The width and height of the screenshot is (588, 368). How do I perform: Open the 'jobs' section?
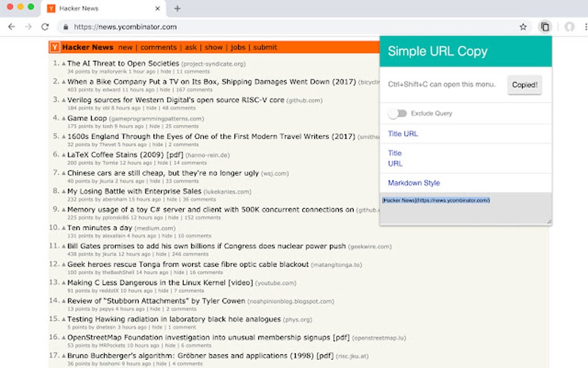pyautogui.click(x=238, y=47)
